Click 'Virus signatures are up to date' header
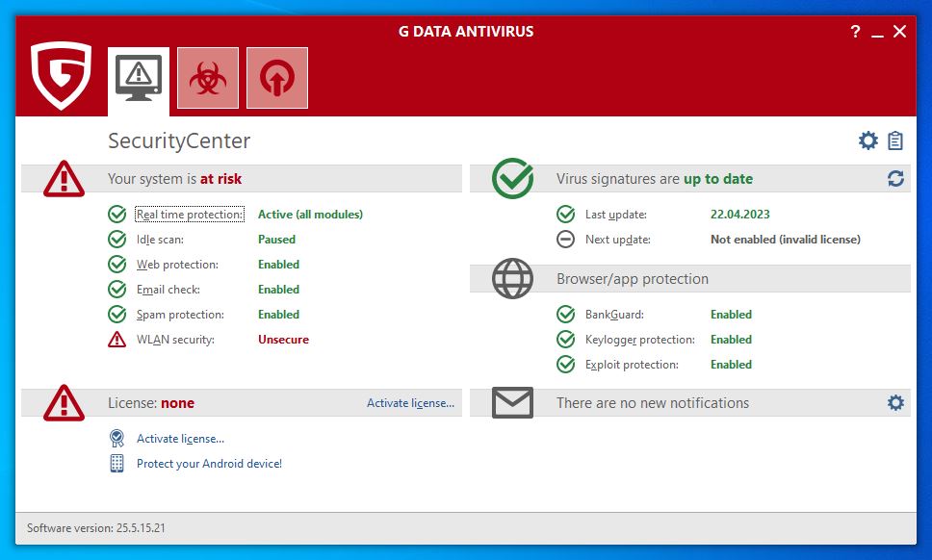This screenshot has height=560, width=932. click(x=655, y=179)
